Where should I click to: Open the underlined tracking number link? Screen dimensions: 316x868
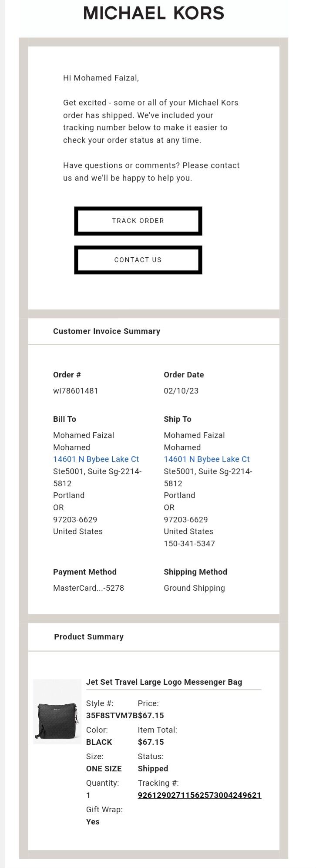click(199, 795)
